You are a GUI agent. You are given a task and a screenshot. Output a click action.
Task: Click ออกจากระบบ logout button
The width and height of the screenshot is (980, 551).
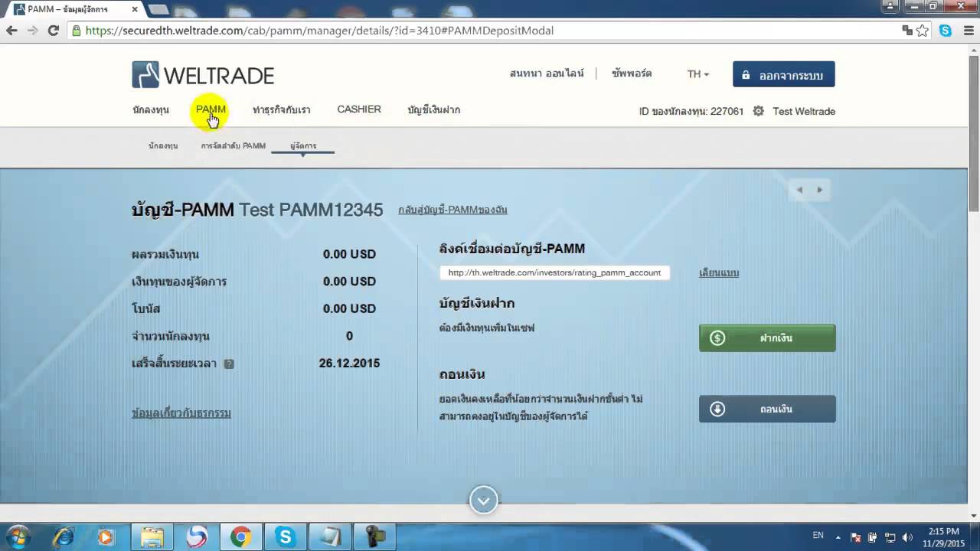click(783, 74)
